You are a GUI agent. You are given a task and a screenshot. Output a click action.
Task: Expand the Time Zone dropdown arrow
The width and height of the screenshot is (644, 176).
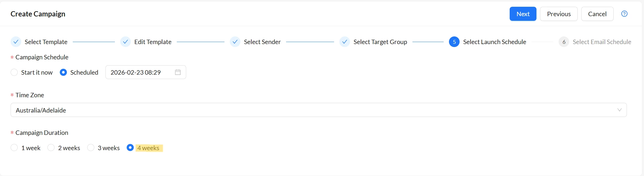pyautogui.click(x=619, y=110)
